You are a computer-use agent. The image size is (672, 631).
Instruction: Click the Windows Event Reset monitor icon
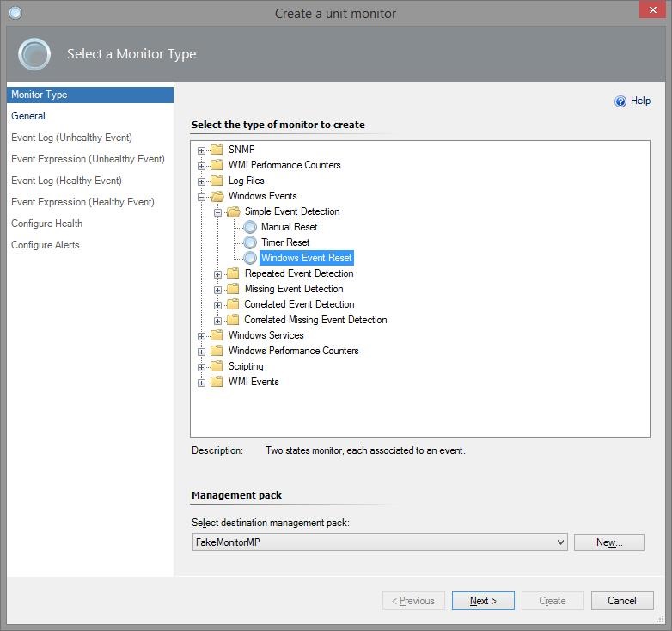250,258
